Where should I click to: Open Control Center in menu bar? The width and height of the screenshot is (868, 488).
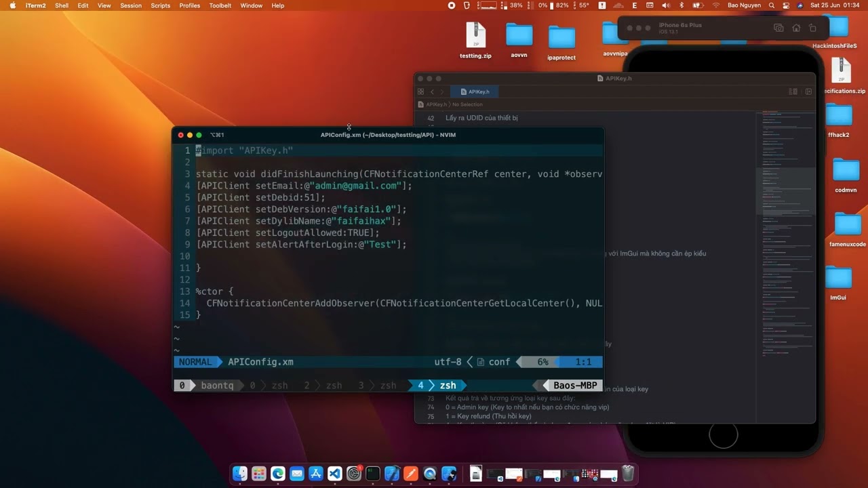786,5
